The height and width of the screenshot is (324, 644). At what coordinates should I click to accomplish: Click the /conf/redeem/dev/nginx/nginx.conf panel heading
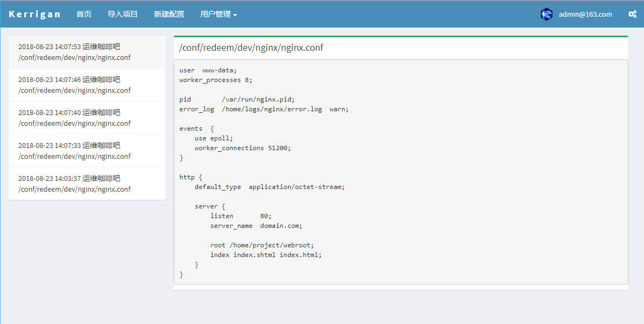251,48
